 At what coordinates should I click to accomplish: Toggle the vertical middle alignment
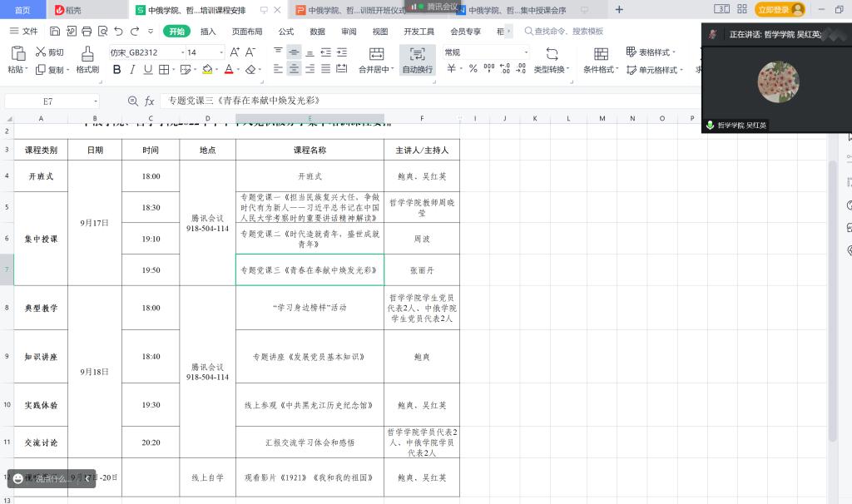click(x=294, y=52)
